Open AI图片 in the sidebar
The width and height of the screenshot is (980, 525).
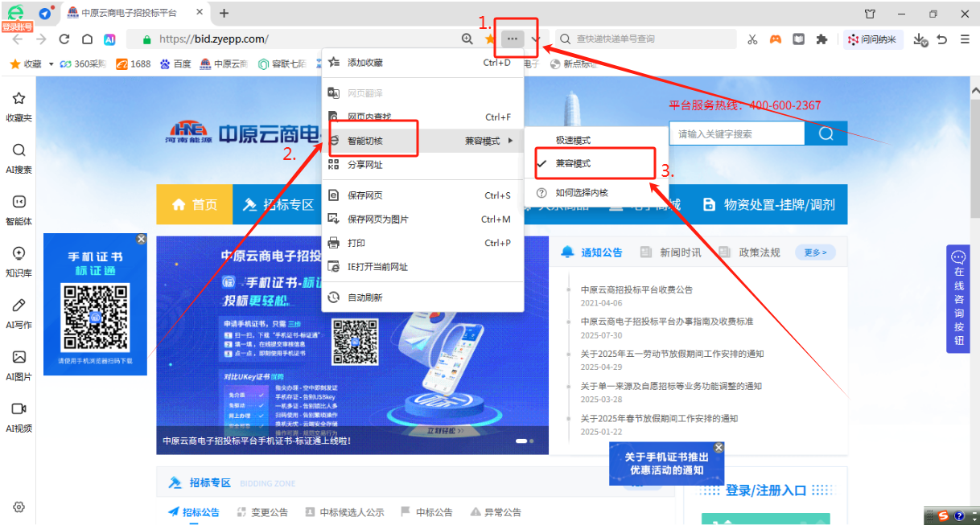[x=19, y=364]
